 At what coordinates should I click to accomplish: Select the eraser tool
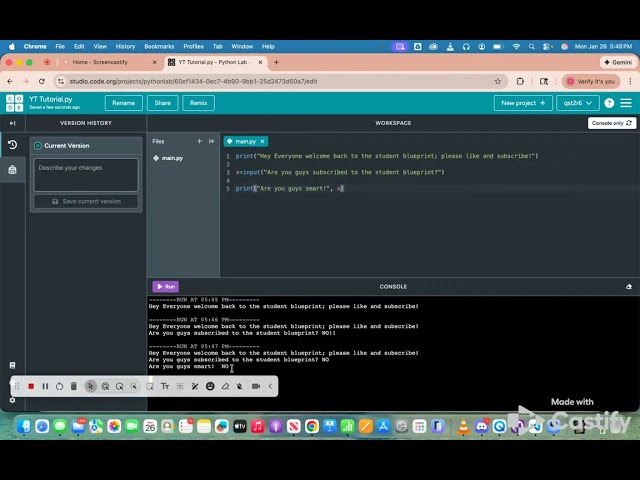tap(225, 386)
